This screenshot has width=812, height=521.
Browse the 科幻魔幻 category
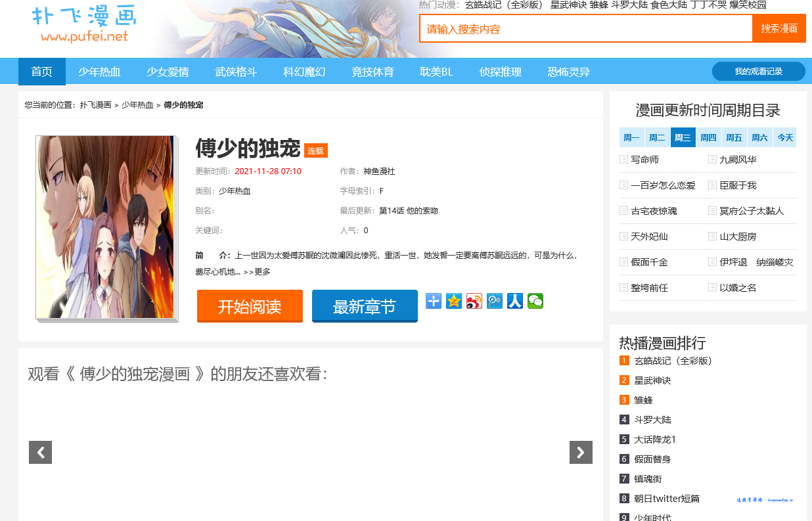coord(304,72)
